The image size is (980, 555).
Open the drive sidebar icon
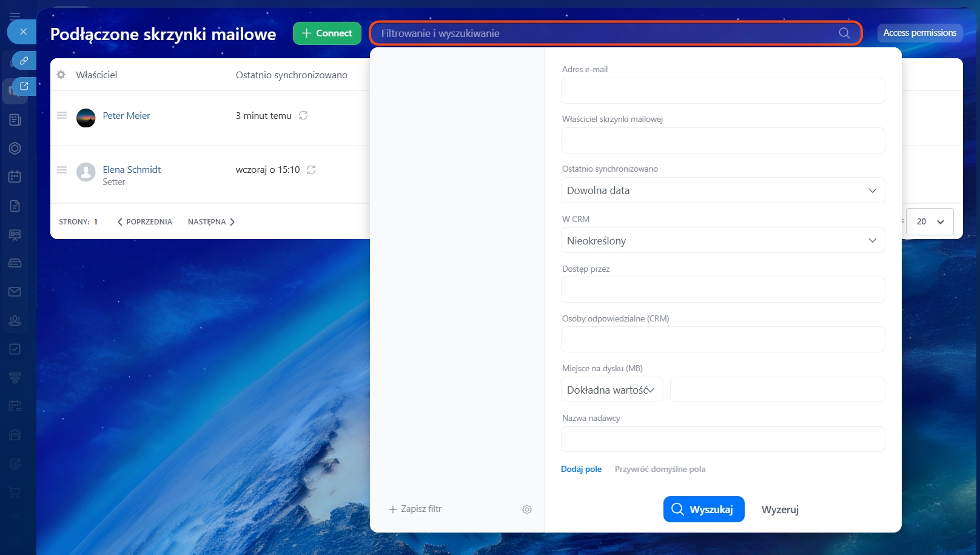coord(15,263)
